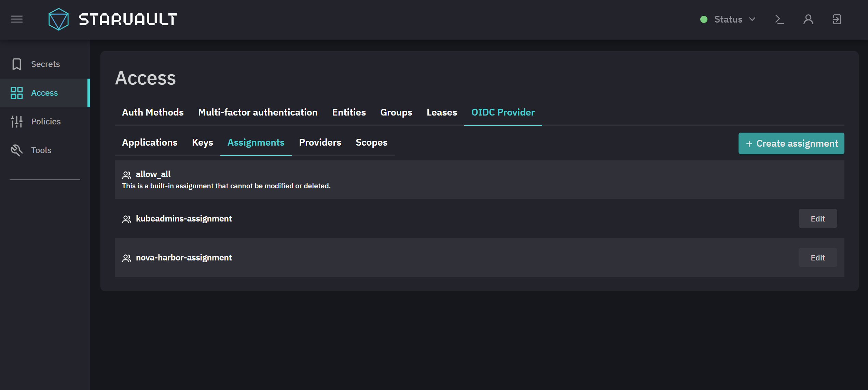Edit the kubeadmins-assignment

pos(818,218)
